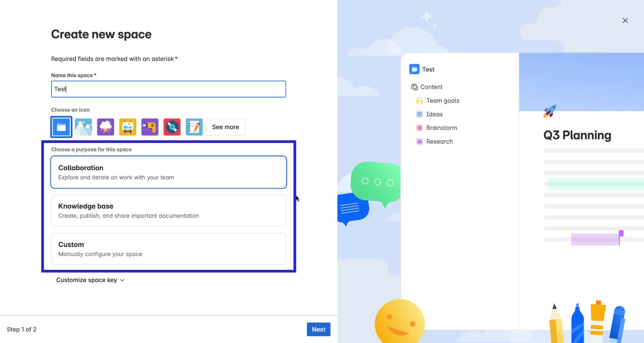Image resolution: width=644 pixels, height=343 pixels.
Task: Expand Customize space key section
Action: tap(90, 280)
